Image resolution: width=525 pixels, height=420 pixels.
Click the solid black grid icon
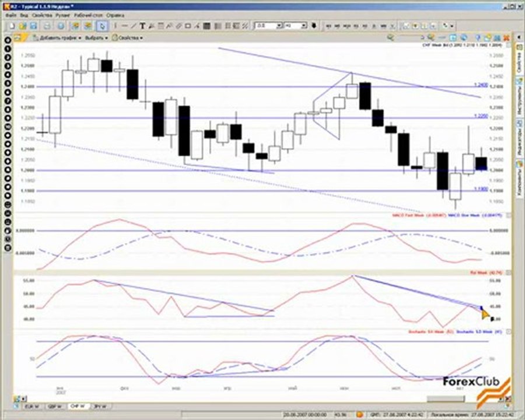tap(206, 26)
